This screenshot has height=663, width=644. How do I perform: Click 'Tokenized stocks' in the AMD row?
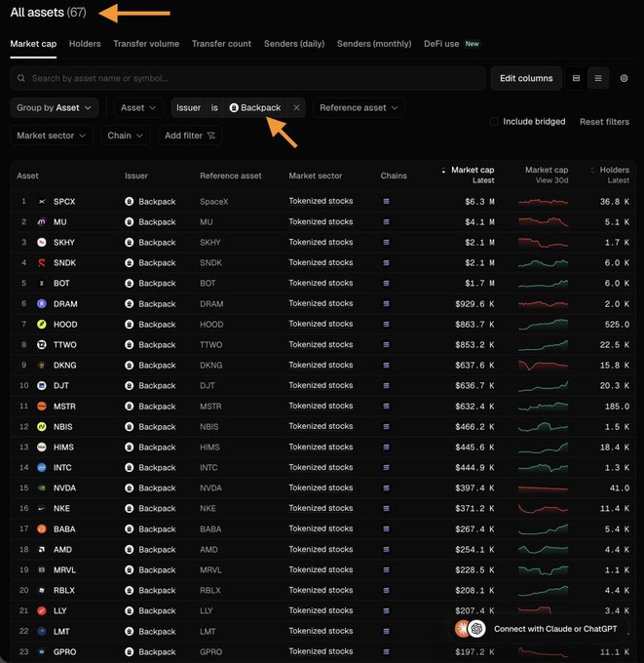point(321,549)
